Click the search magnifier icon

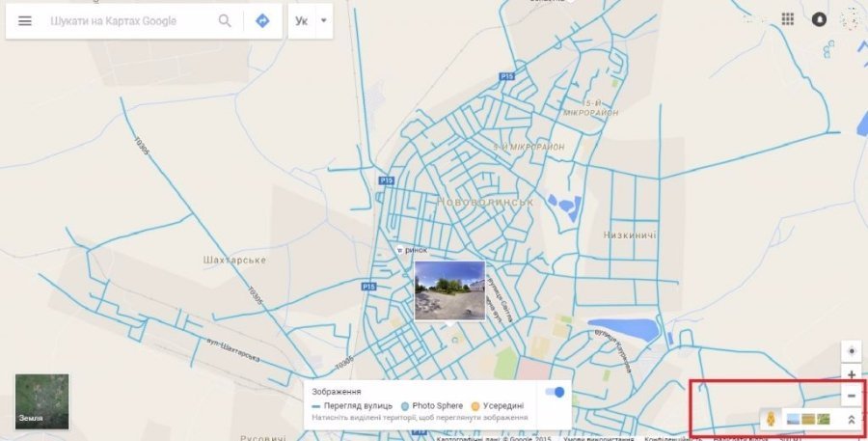[x=225, y=21]
